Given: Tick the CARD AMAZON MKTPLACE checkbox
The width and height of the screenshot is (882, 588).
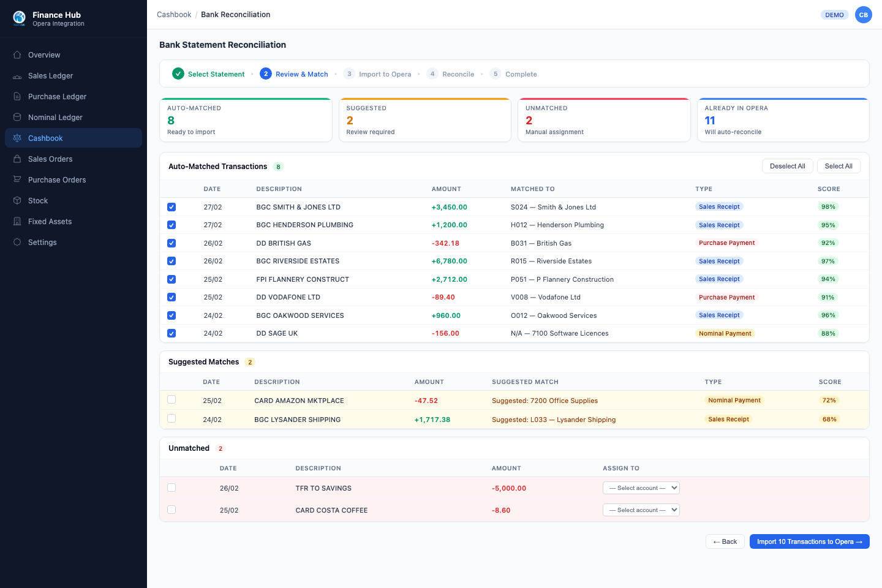Looking at the screenshot, I should tap(171, 400).
